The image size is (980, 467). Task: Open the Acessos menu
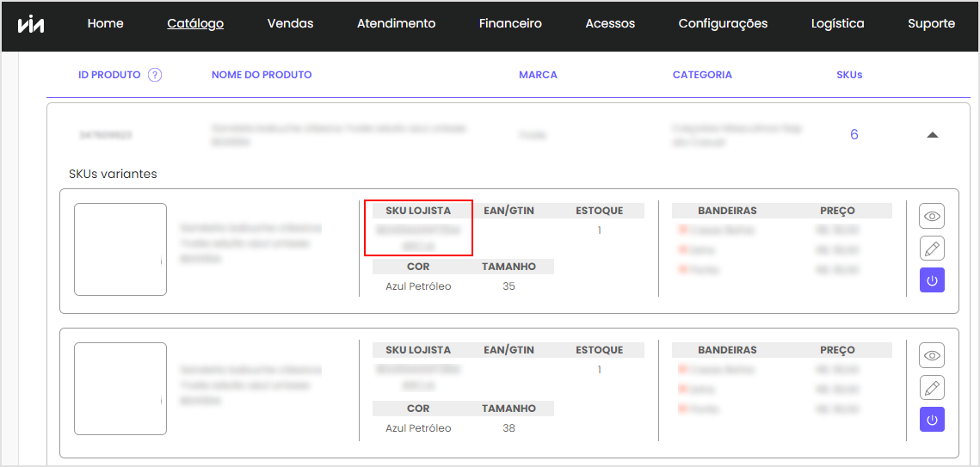pos(611,24)
